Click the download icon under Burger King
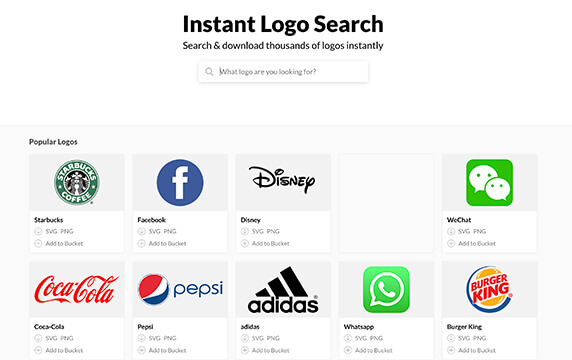Viewport: 572px width, 360px height. click(451, 338)
